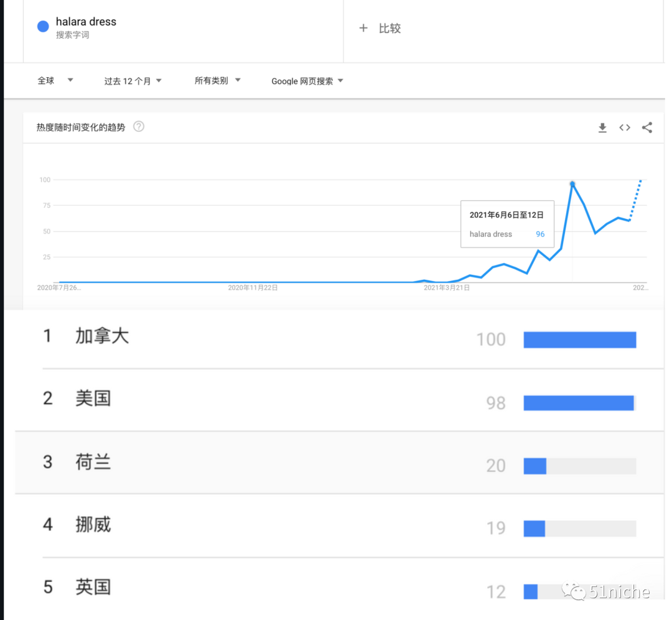The image size is (672, 620).
Task: Click the value 96 in the tooltip
Action: coord(540,234)
